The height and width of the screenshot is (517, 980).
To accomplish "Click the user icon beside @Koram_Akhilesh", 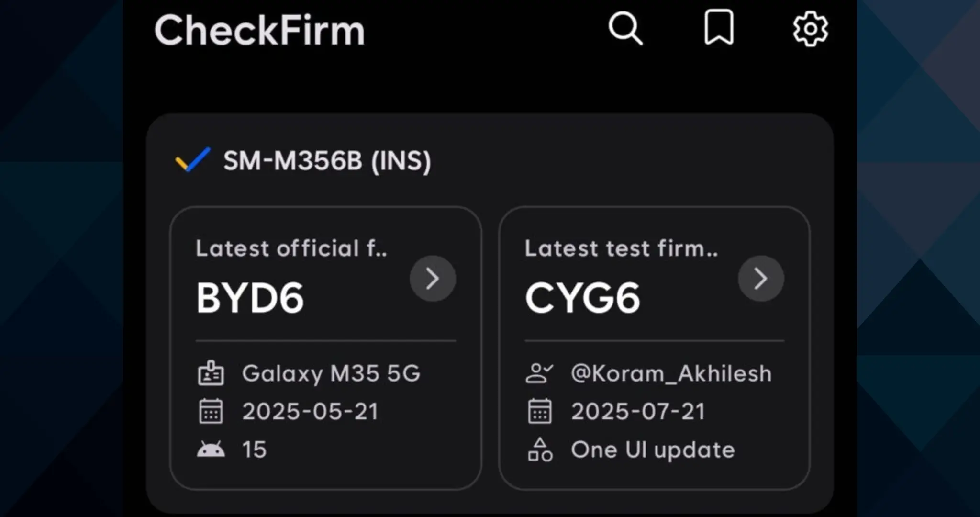I will click(539, 373).
